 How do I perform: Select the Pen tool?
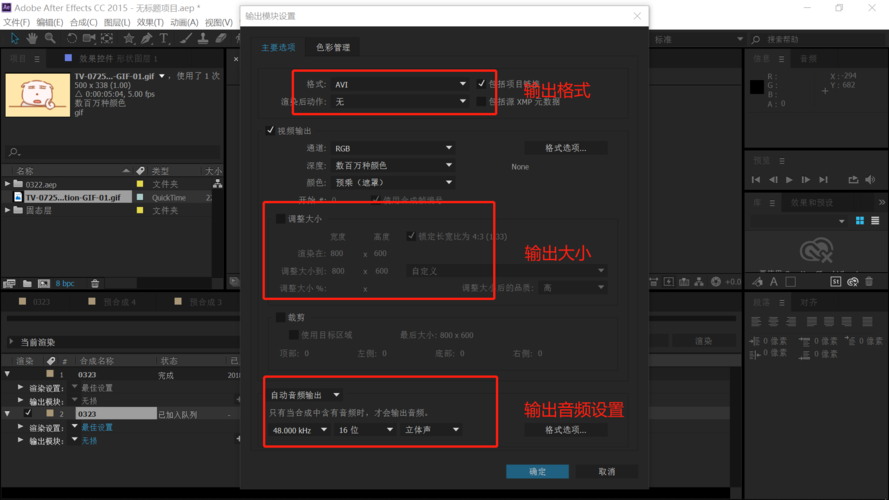click(x=147, y=39)
